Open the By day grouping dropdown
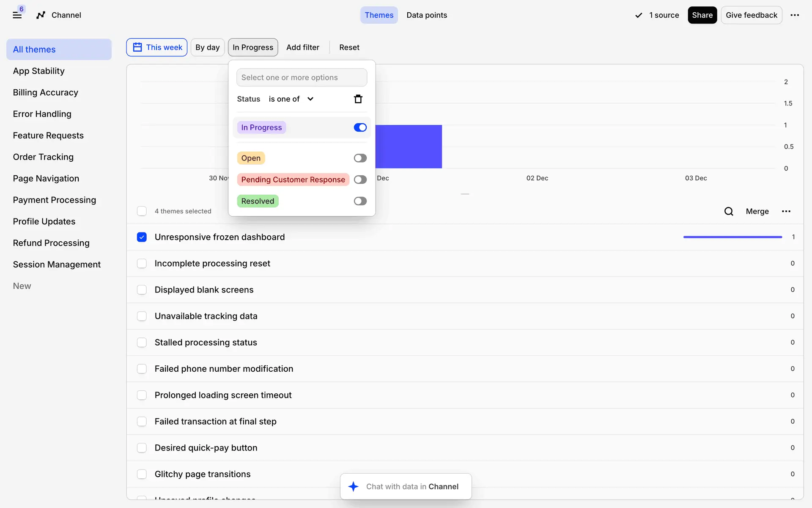Screen dimensions: 812x508 point(207,47)
